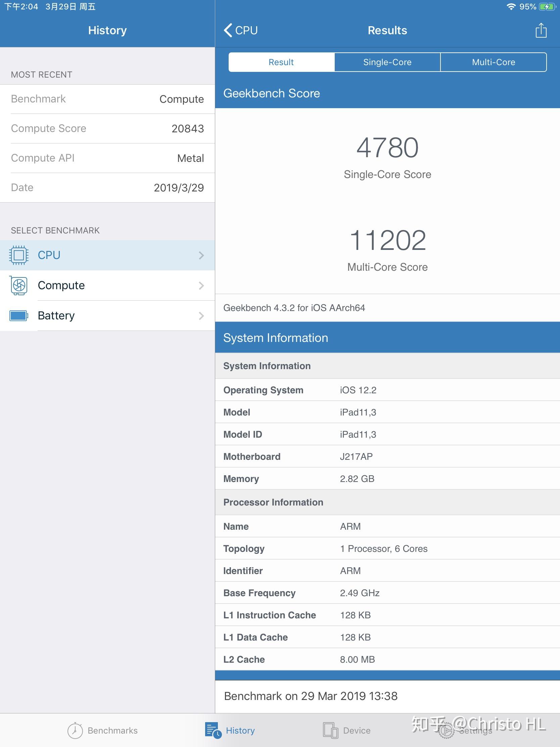Tap the date 2019/3/29
The image size is (560, 747).
179,188
